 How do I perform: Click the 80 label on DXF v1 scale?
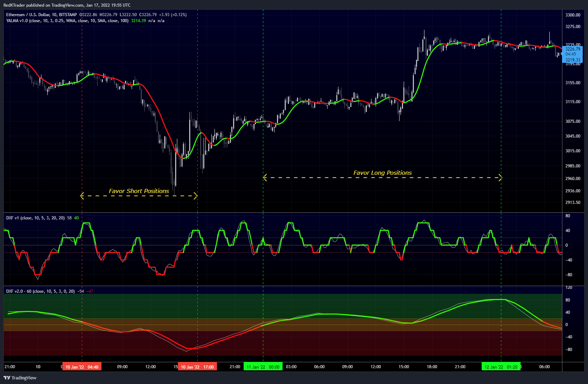[568, 216]
